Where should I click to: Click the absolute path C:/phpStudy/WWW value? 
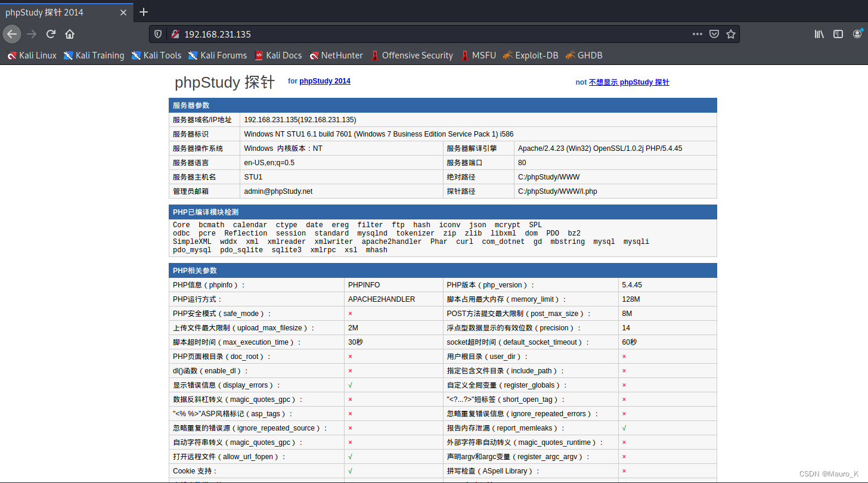tap(548, 177)
